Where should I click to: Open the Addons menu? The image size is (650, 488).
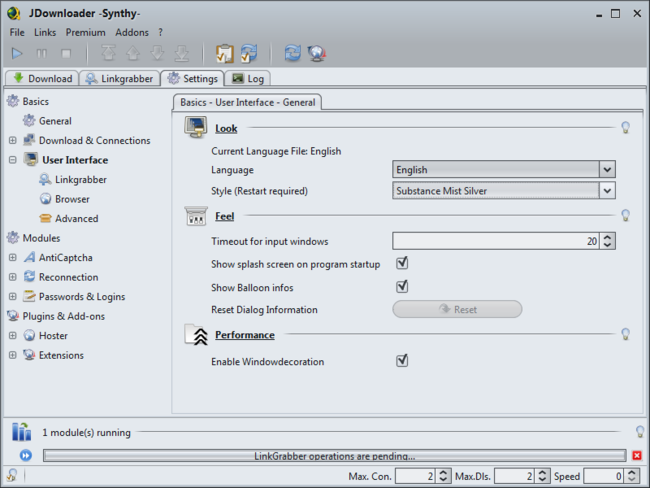coord(132,32)
